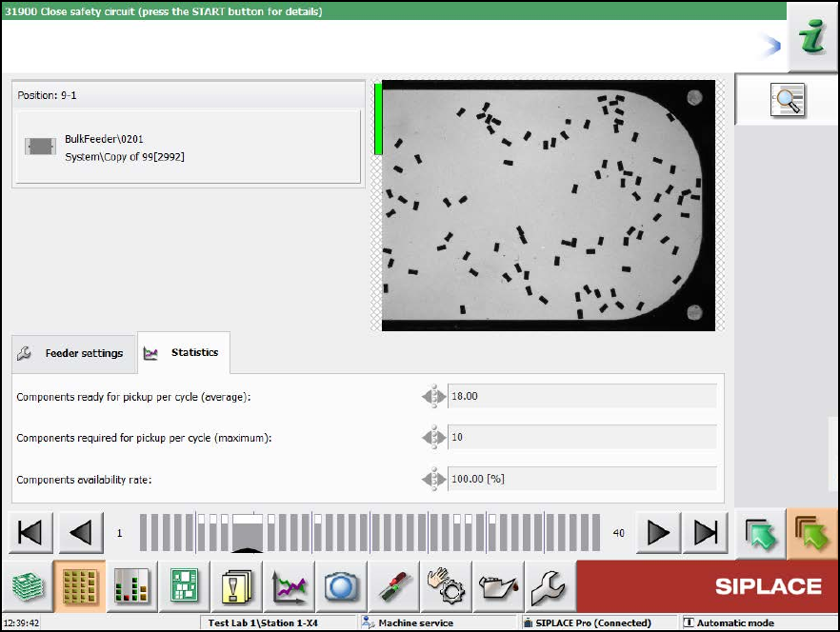Jump to the last feeder position

click(706, 533)
